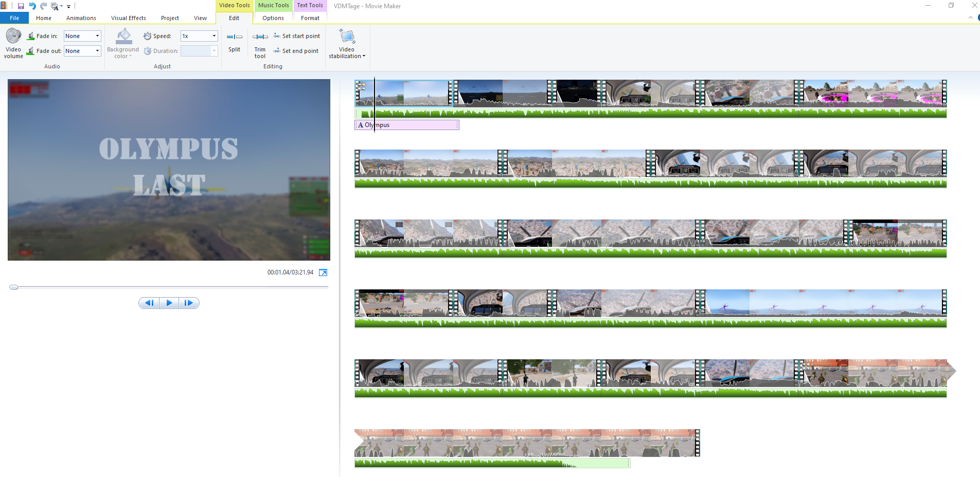Open the Fade out None dropdown
The width and height of the screenshot is (980, 477).
point(82,51)
